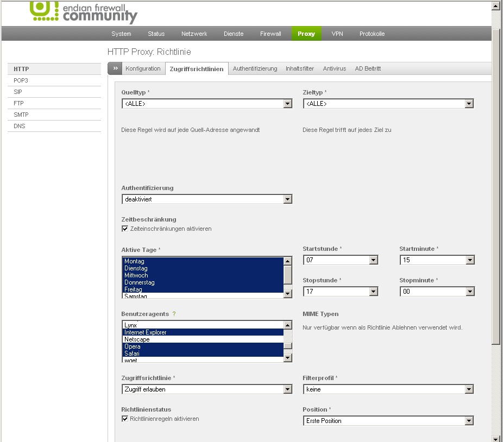Image resolution: width=504 pixels, height=442 pixels.
Task: Toggle Zeiteinschränkungen aktivieren checkbox
Action: 125,229
